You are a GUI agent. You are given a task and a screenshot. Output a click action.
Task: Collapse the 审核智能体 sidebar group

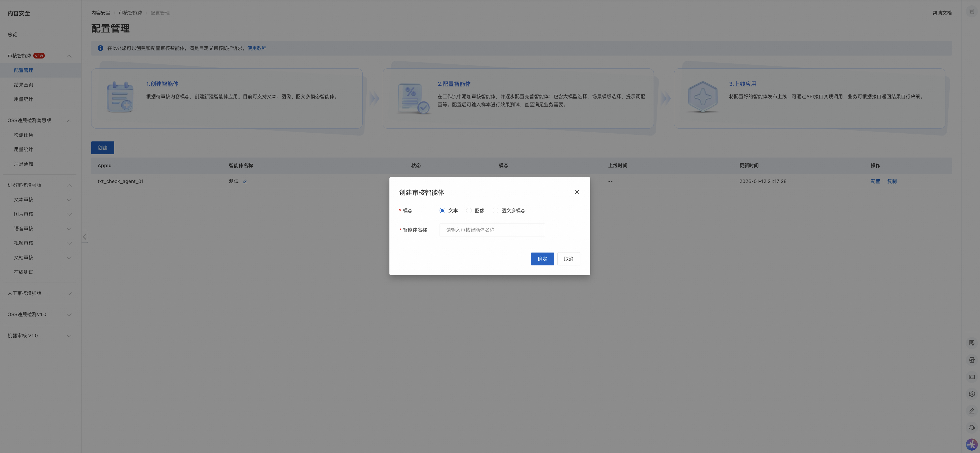coord(69,56)
